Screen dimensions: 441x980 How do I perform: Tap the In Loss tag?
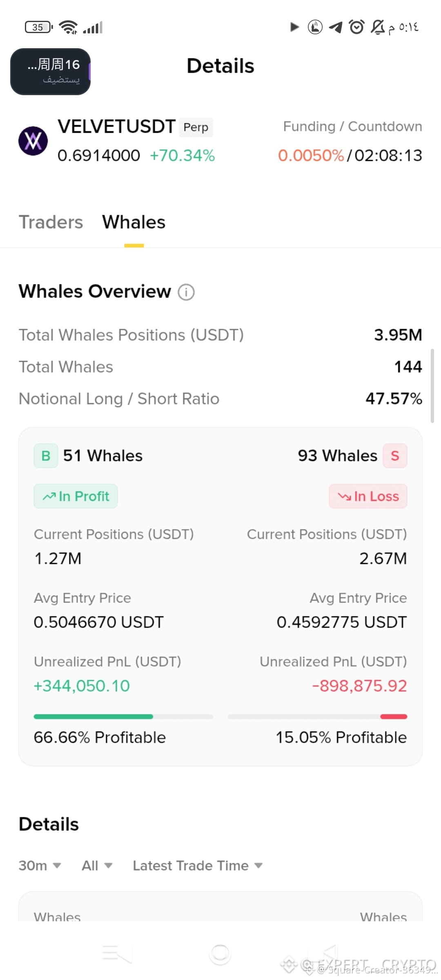(x=368, y=496)
